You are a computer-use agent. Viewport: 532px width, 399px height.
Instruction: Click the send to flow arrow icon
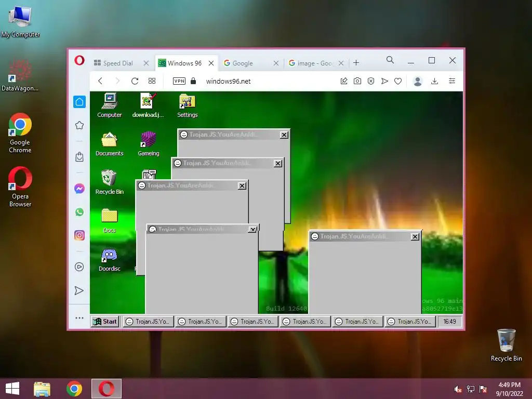tap(384, 81)
